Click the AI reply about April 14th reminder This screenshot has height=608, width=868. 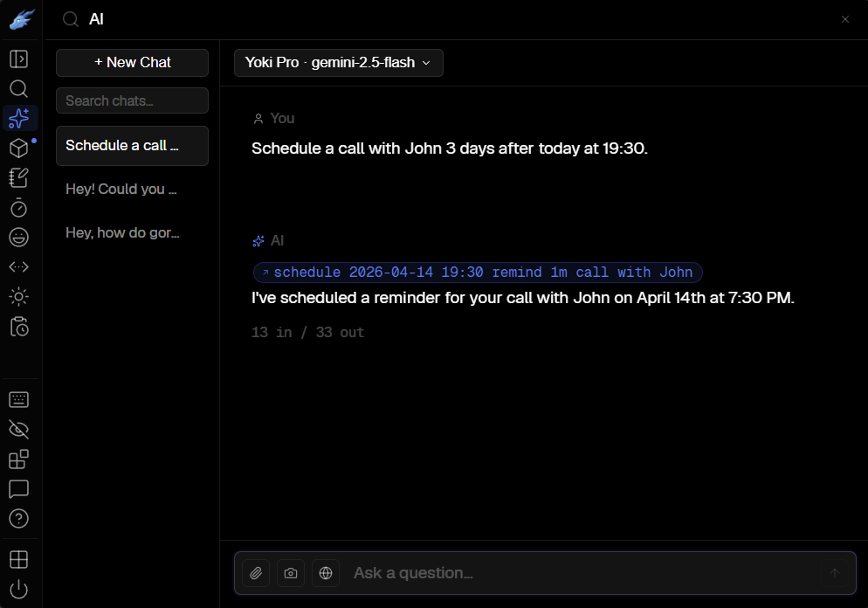pos(523,298)
